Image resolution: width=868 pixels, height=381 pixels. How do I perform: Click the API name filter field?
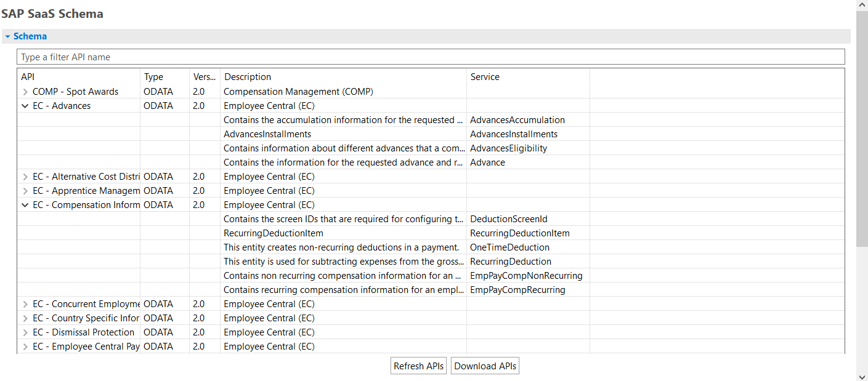430,57
